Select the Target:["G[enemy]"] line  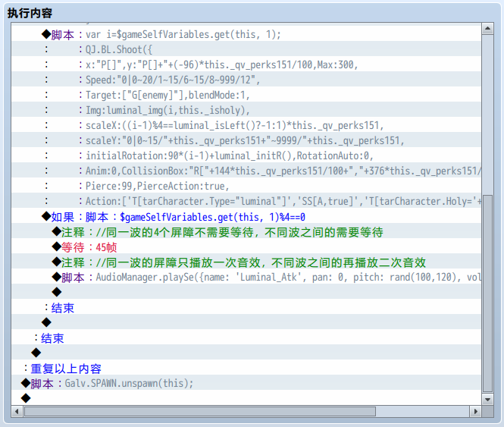(x=246, y=95)
